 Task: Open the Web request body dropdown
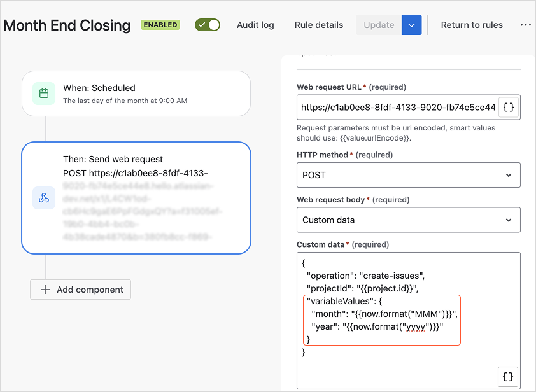point(408,220)
